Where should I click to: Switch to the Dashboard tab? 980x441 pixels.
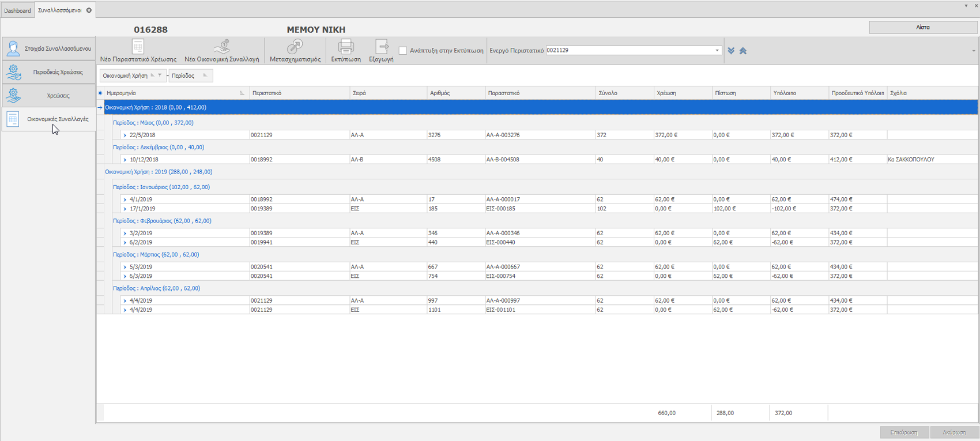17,10
